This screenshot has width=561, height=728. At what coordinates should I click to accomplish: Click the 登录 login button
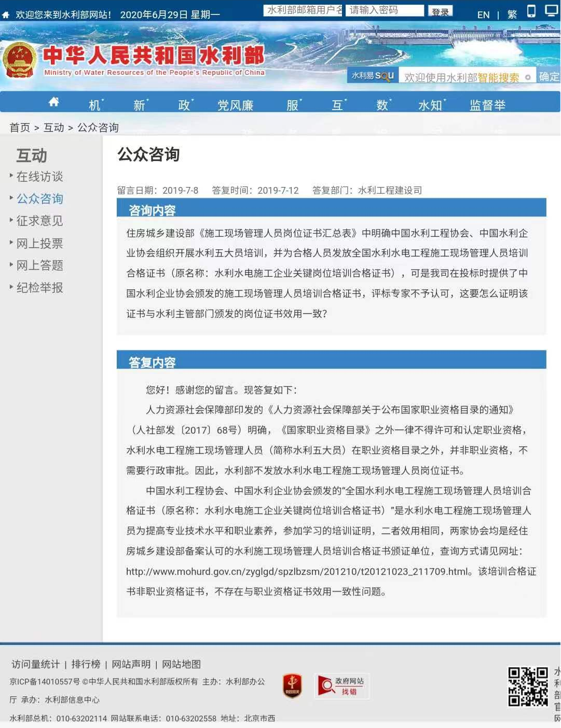click(x=440, y=11)
